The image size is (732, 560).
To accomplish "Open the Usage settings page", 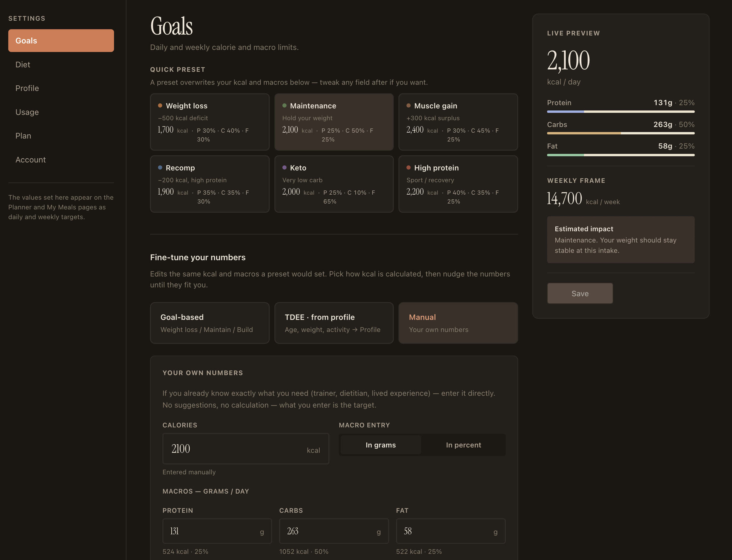I will [x=61, y=112].
